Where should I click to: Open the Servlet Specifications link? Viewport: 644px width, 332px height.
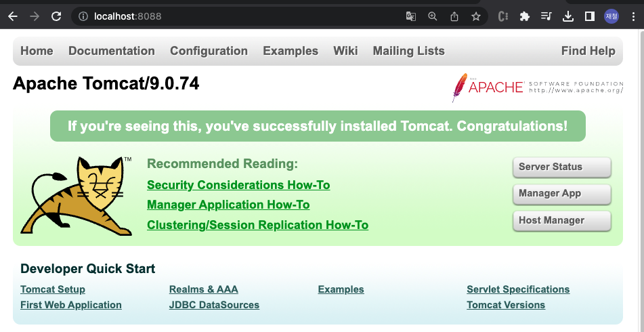tap(518, 290)
